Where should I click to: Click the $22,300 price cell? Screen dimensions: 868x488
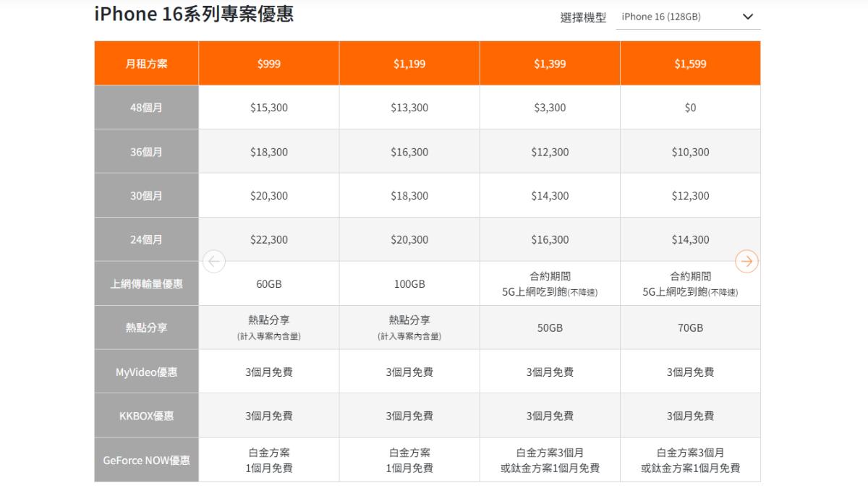[269, 240]
